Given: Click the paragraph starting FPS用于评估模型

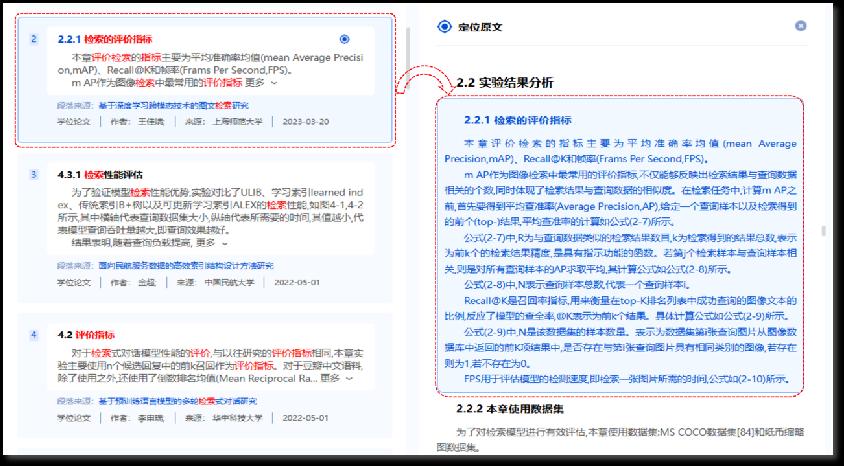Looking at the screenshot, I should click(x=625, y=378).
